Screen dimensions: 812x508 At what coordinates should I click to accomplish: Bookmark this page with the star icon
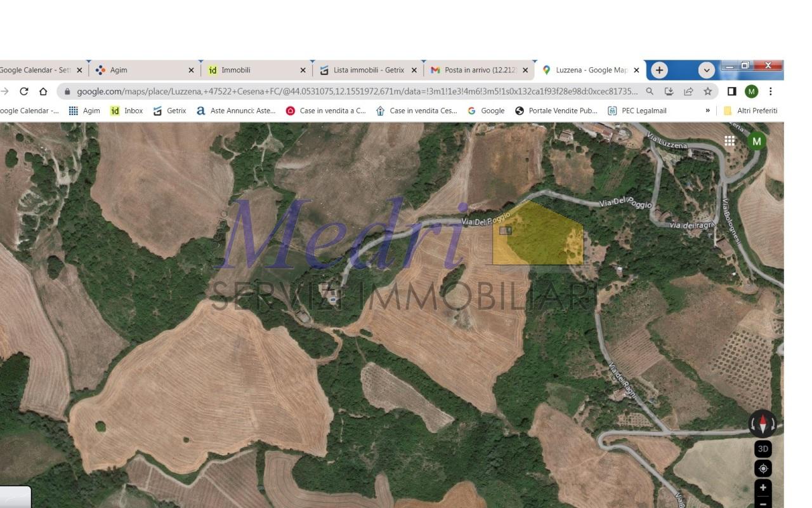click(x=707, y=91)
